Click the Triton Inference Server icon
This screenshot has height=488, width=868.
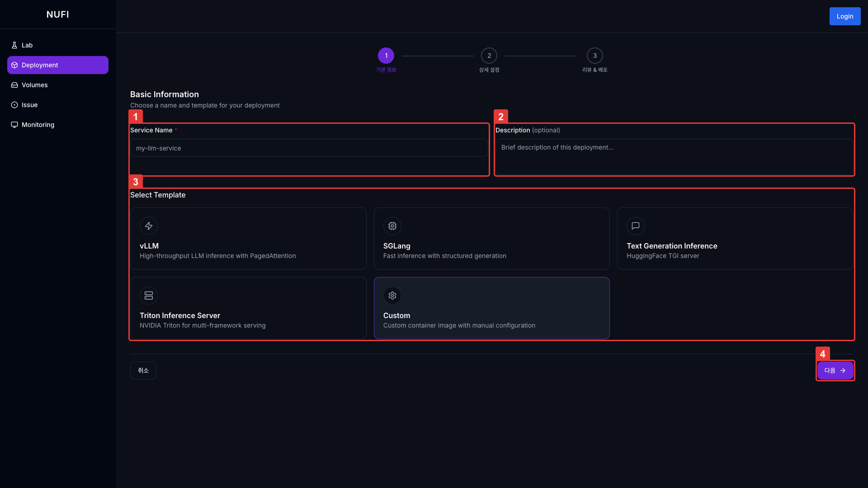[x=149, y=296]
